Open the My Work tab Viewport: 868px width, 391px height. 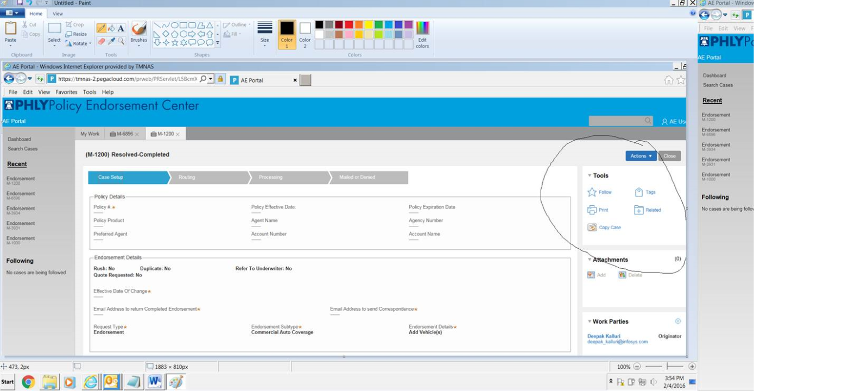90,134
